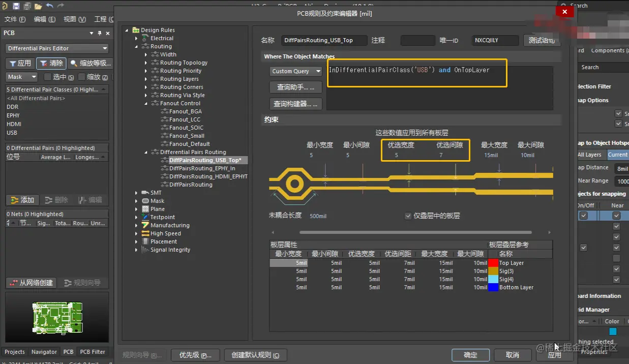Click the Open folder icon in the toolbar
This screenshot has height=364, width=629.
pyautogui.click(x=38, y=6)
